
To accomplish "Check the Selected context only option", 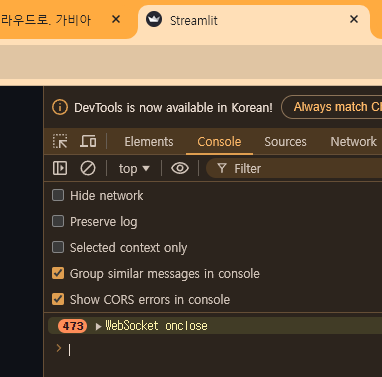I will point(58,247).
